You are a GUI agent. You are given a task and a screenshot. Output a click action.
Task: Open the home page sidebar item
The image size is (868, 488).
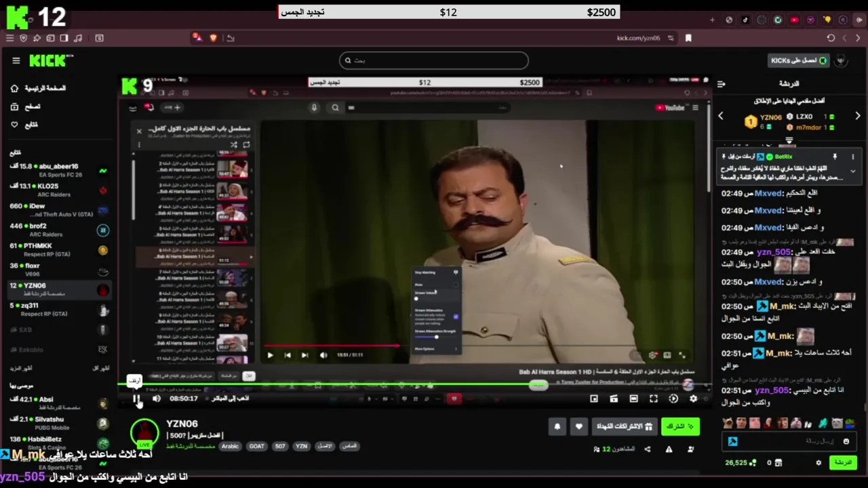click(x=39, y=88)
